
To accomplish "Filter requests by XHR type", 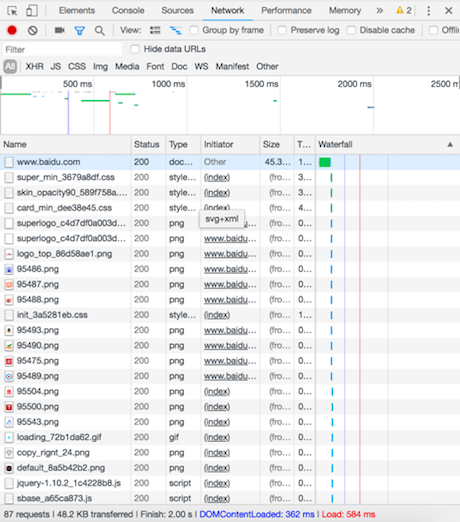I will point(35,66).
